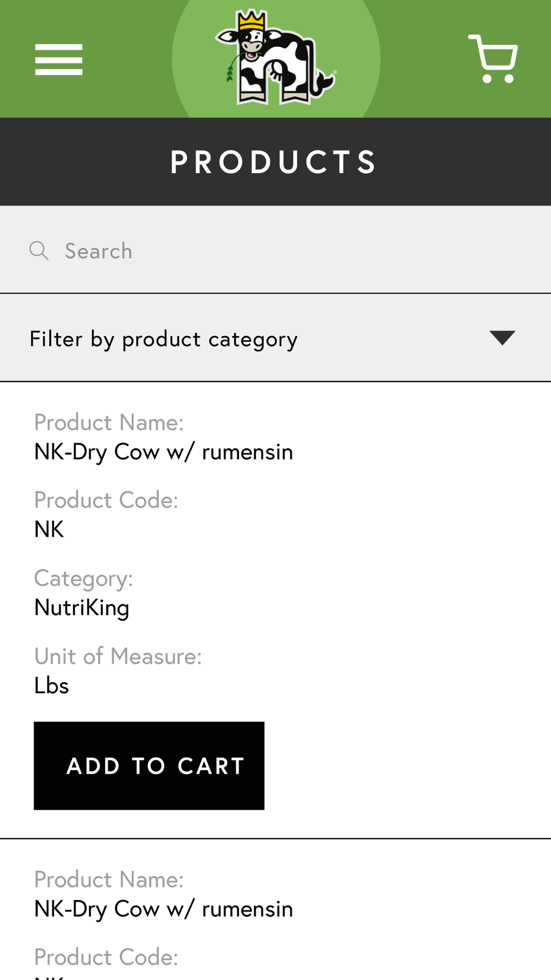Image resolution: width=551 pixels, height=980 pixels.
Task: Open the shopping cart
Action: [x=493, y=59]
